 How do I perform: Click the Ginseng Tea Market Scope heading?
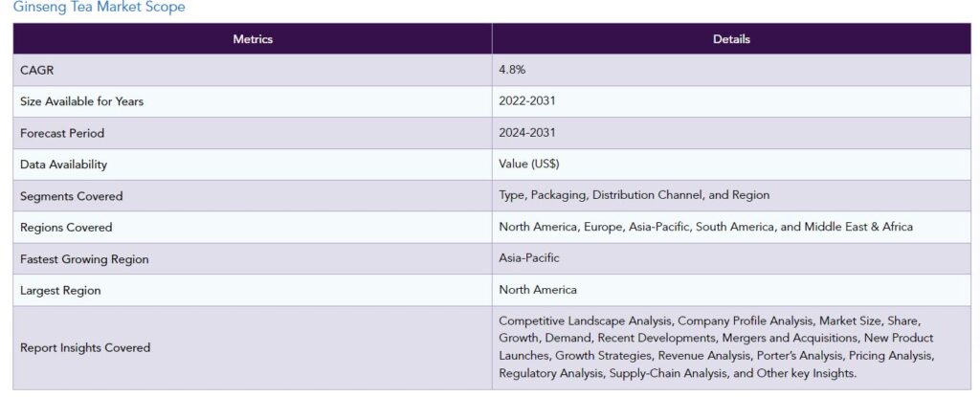pos(99,8)
